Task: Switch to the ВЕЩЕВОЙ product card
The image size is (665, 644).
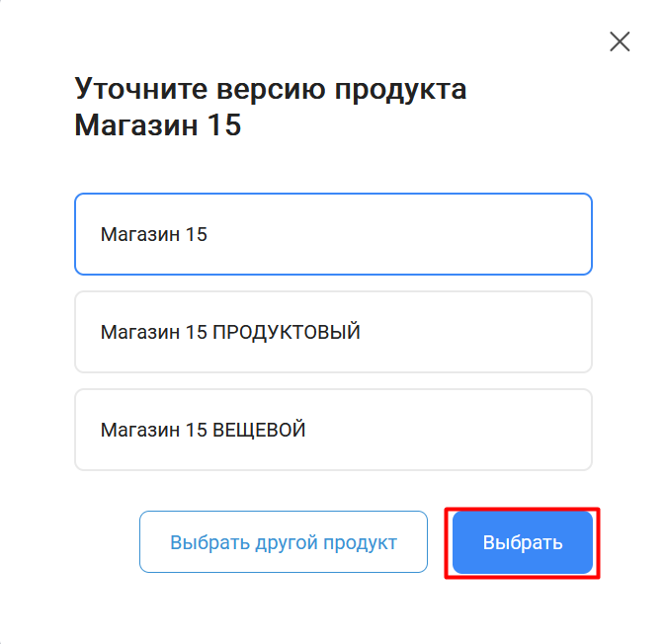Action: (333, 430)
